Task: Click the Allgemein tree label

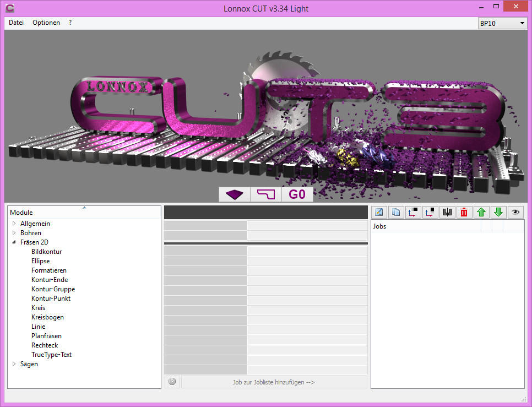Action: coord(35,224)
